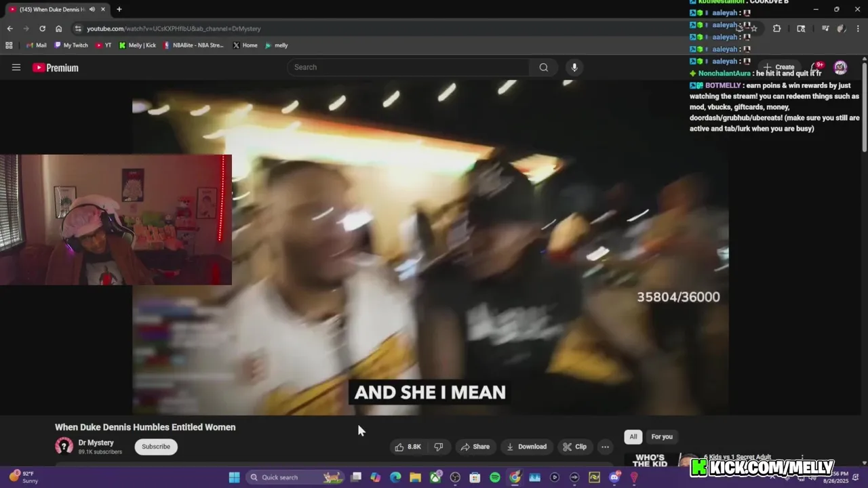Open the weather widget showing 92°F
This screenshot has width=868, height=488.
(x=24, y=477)
